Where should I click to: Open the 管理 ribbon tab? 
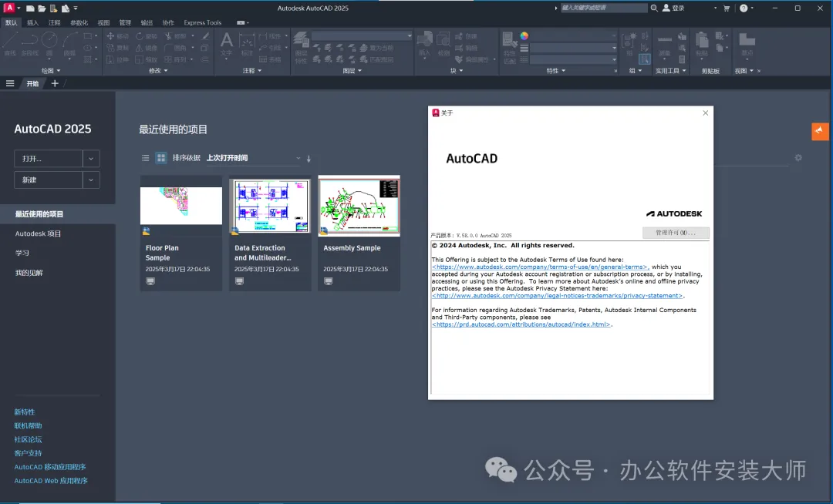tap(125, 23)
